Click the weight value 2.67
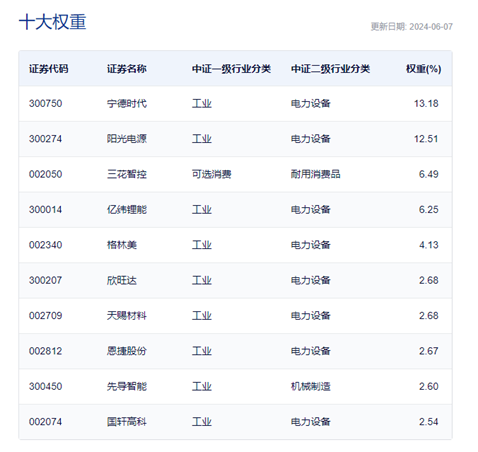This screenshot has width=478, height=452. [429, 351]
